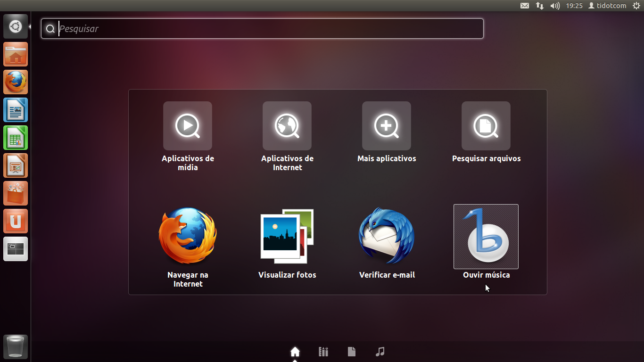Switch to the Music lens tab
This screenshot has width=644, height=362.
(x=380, y=352)
